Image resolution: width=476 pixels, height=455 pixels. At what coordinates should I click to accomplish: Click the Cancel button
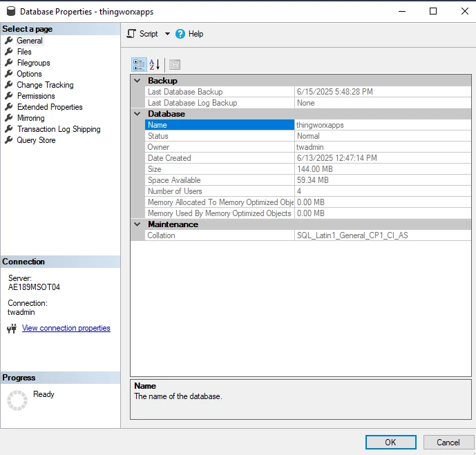click(x=448, y=443)
